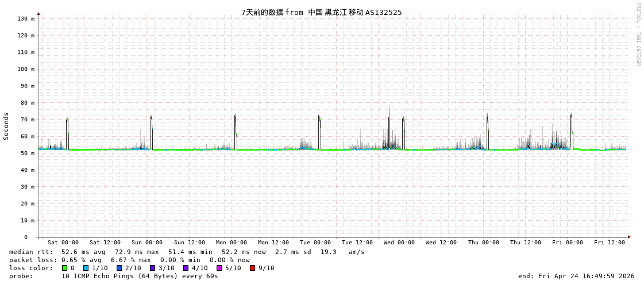Image resolution: width=644 pixels, height=284 pixels.
Task: Click the 130 m y-axis value
Action: [x=25, y=19]
